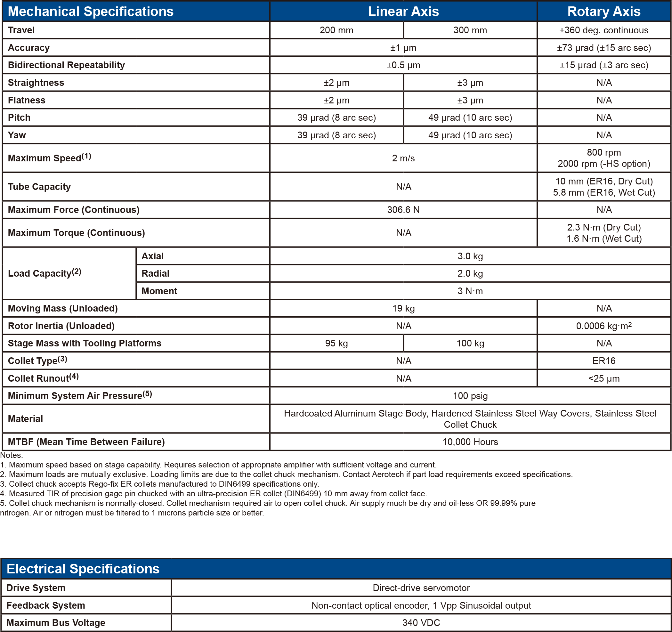
Task: Select the Direct-drive servomotor cell
Action: pos(421,588)
